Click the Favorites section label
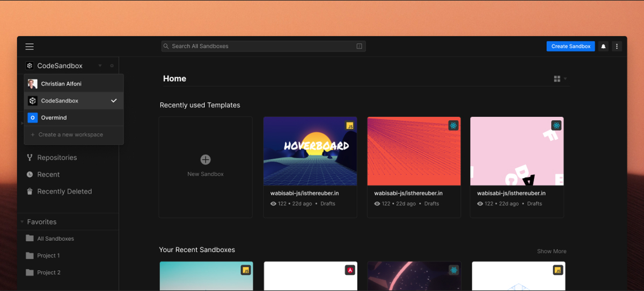Screen dimensions: 644x291 (42, 222)
